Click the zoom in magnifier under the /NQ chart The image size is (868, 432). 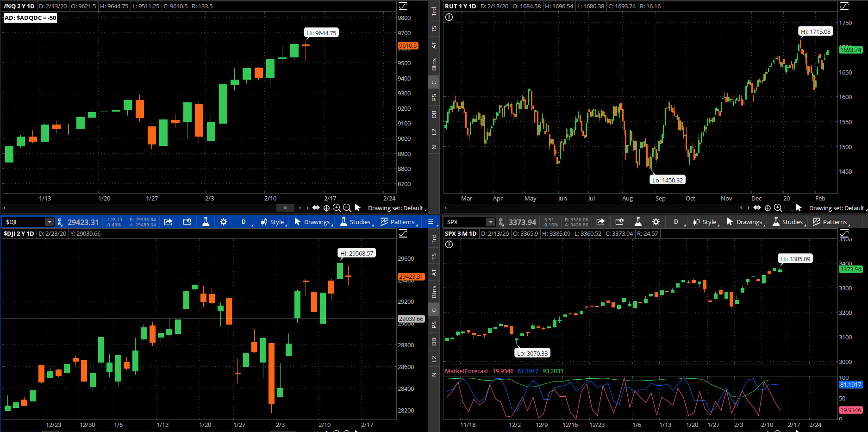coord(337,208)
